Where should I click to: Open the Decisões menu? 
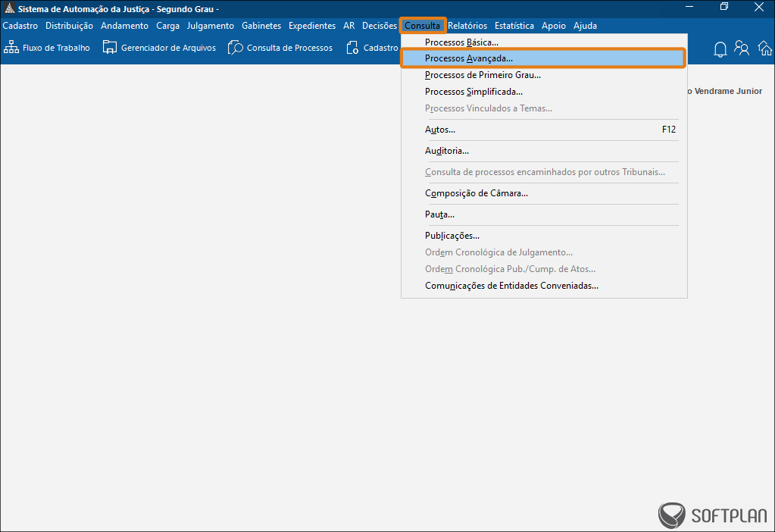tap(380, 26)
